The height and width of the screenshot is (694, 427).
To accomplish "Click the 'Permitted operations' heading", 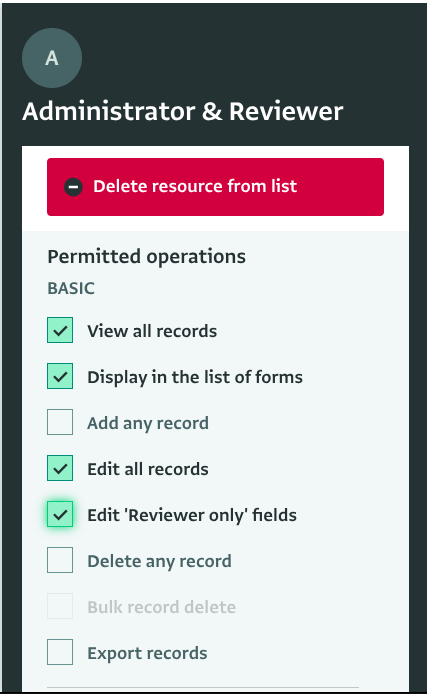I will coord(146,257).
